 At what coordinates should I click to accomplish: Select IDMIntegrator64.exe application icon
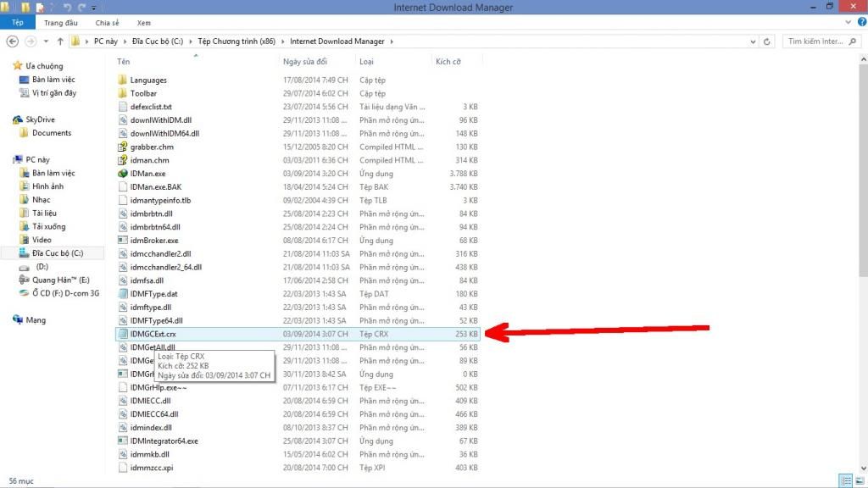click(123, 441)
